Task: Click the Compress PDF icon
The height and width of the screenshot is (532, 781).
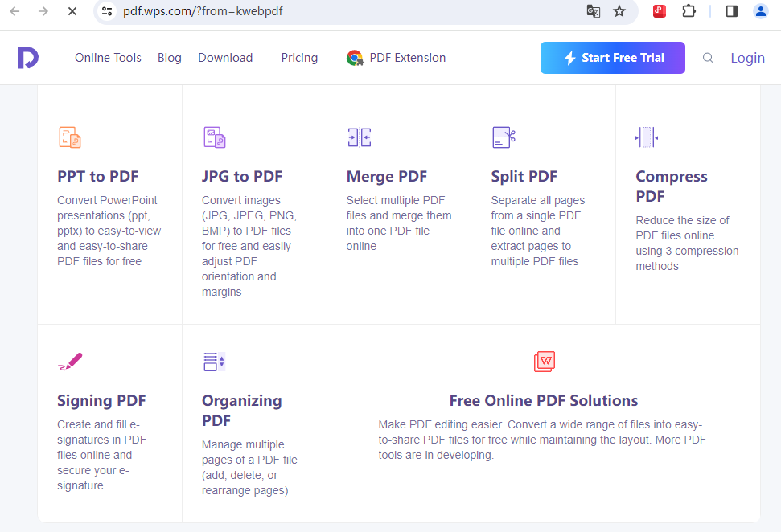Action: click(x=647, y=137)
